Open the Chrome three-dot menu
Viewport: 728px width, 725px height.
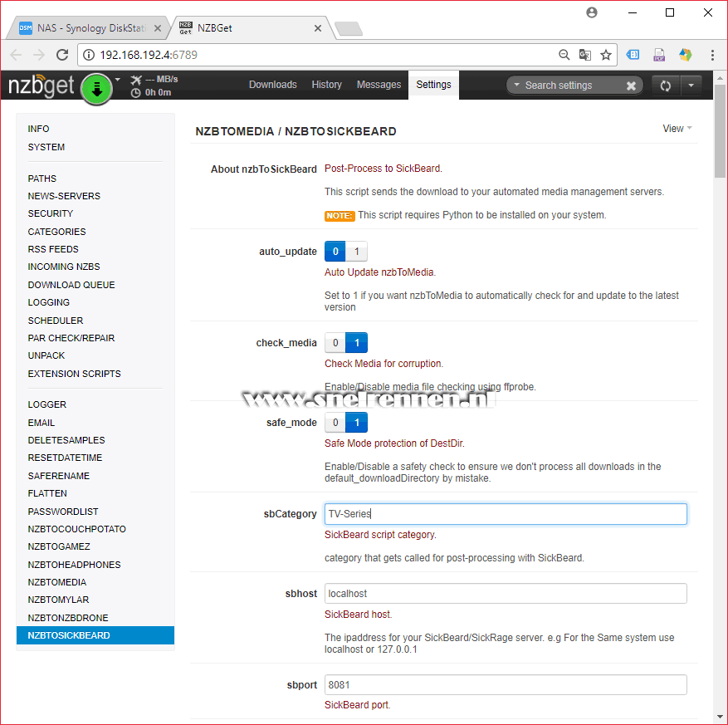pos(712,55)
